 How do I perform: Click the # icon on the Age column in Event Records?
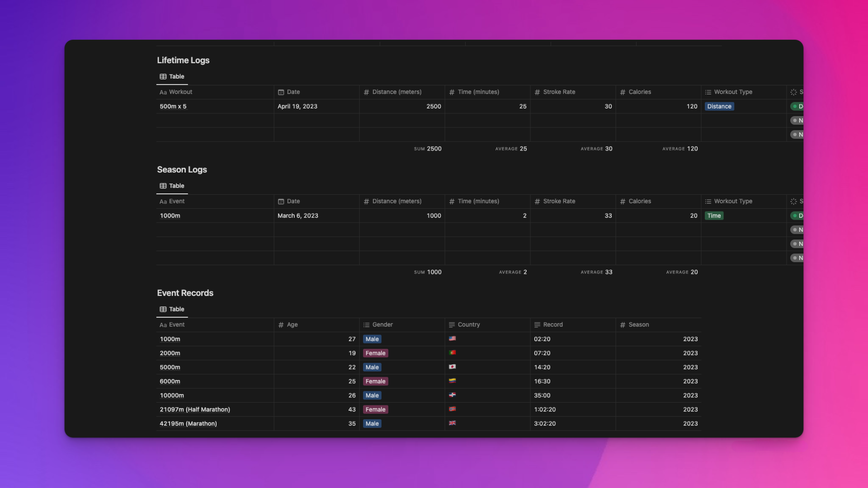point(281,324)
